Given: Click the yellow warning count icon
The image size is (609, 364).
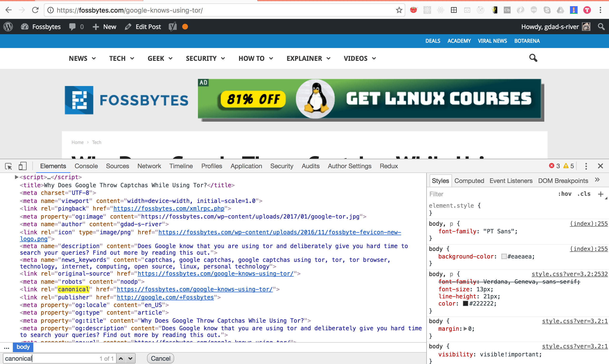Looking at the screenshot, I should click(x=566, y=166).
